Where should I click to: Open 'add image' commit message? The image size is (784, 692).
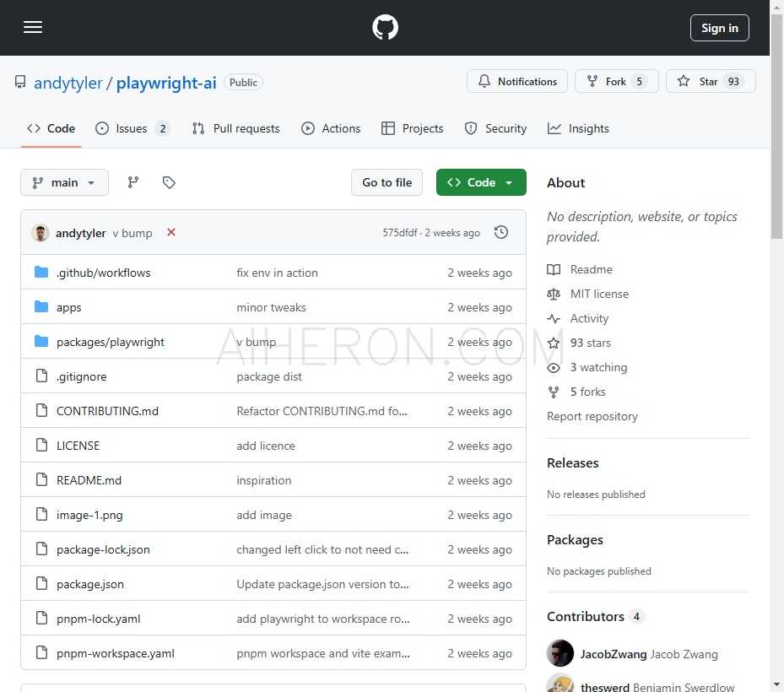264,515
